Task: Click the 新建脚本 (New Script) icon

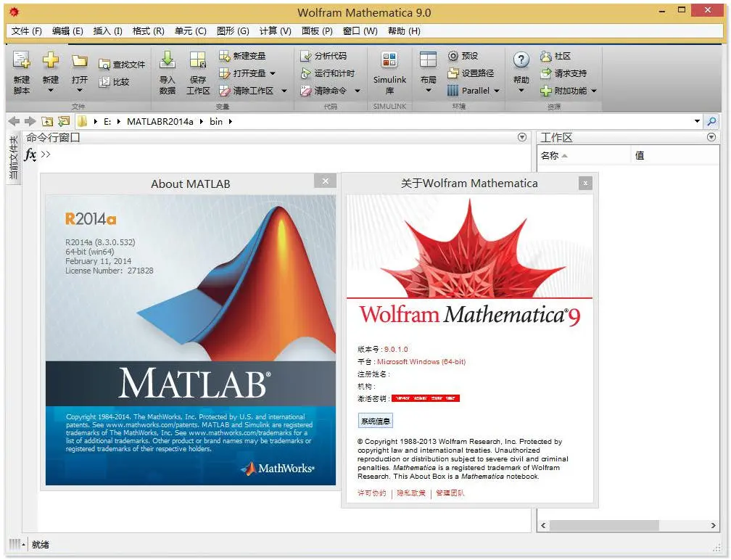Action: pyautogui.click(x=22, y=59)
